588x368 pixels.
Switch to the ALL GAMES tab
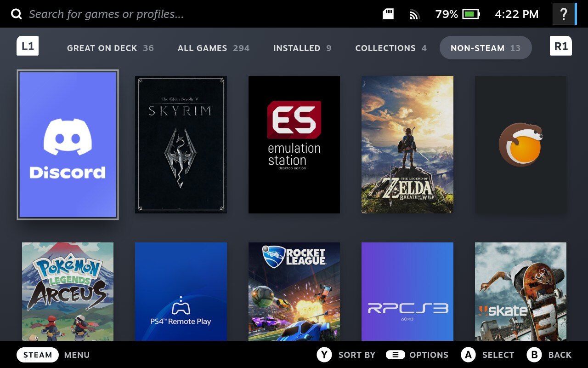214,48
